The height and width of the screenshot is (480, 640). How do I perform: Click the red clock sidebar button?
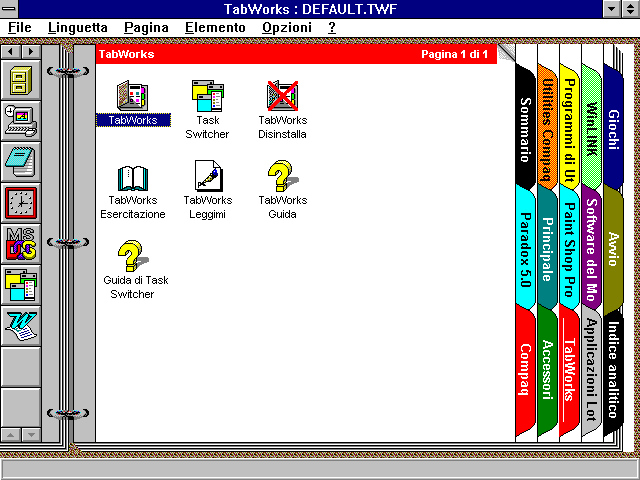(21, 203)
